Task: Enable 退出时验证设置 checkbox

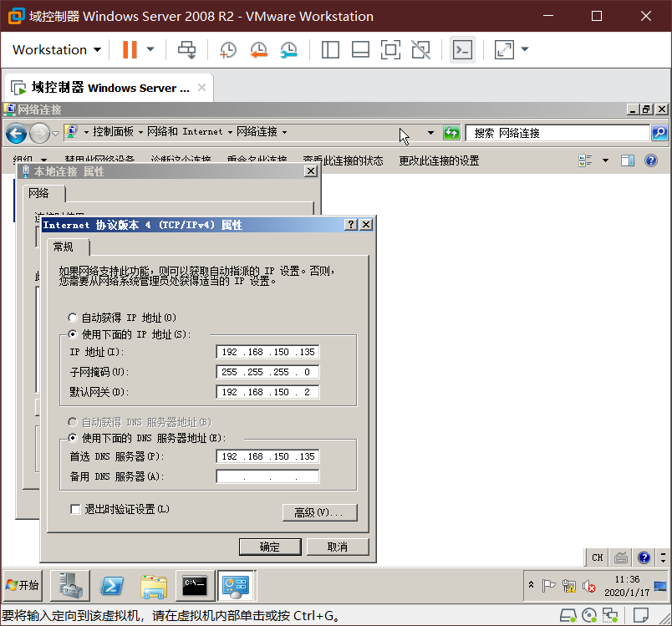Action: point(75,509)
